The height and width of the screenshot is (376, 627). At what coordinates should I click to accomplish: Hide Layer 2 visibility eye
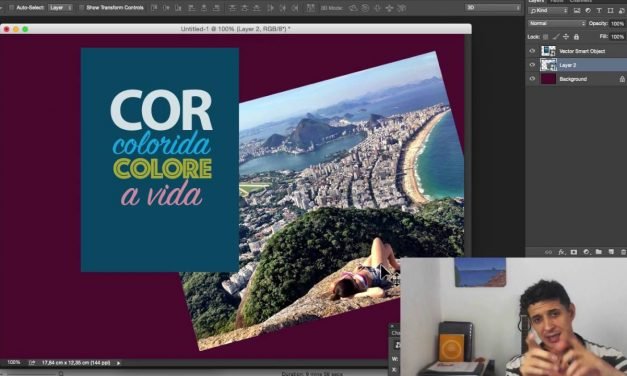pos(532,65)
